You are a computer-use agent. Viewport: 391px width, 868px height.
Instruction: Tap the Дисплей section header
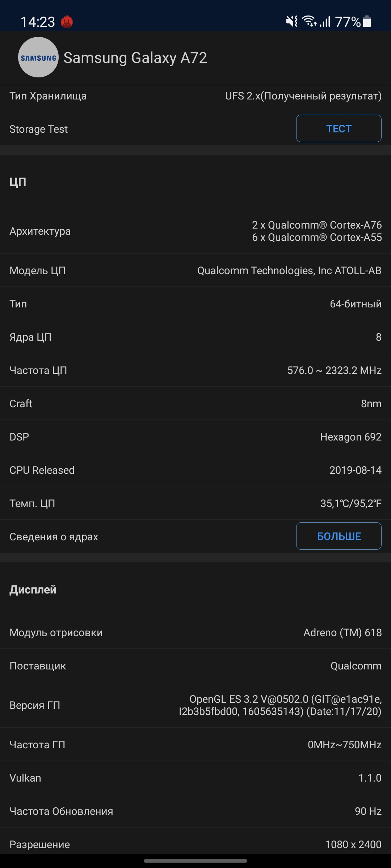(x=33, y=590)
